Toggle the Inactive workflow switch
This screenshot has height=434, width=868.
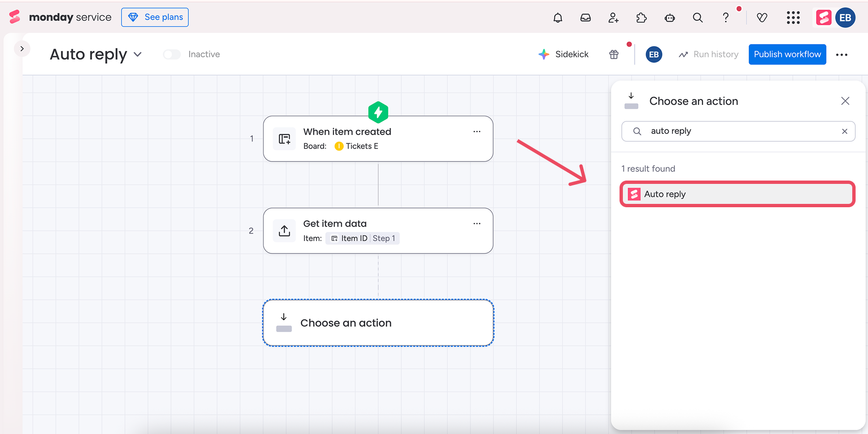pos(172,54)
